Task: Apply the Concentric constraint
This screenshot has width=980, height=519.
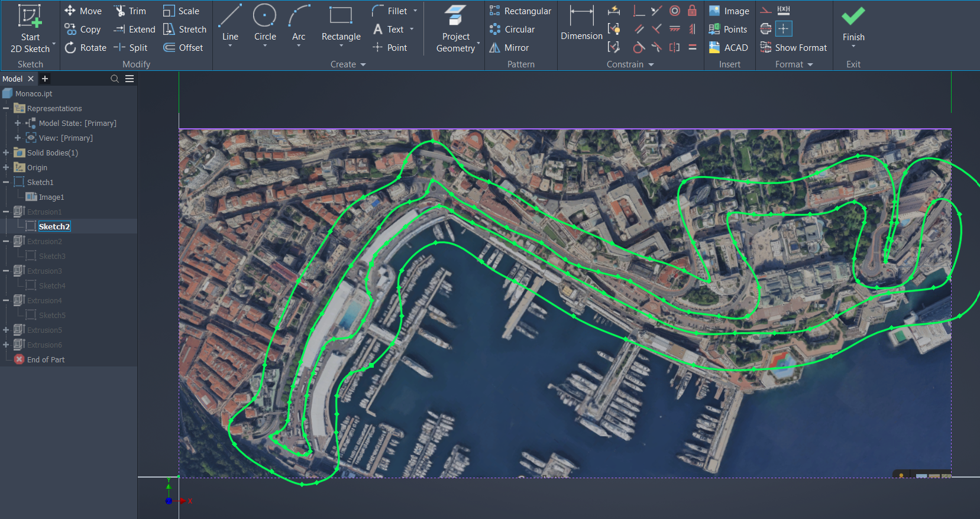Action: [x=674, y=11]
